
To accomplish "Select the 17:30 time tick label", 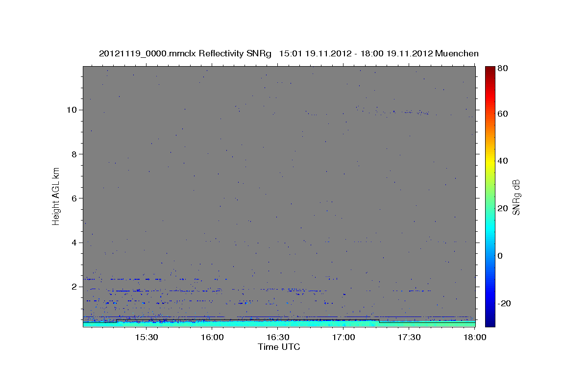I will click(409, 338).
